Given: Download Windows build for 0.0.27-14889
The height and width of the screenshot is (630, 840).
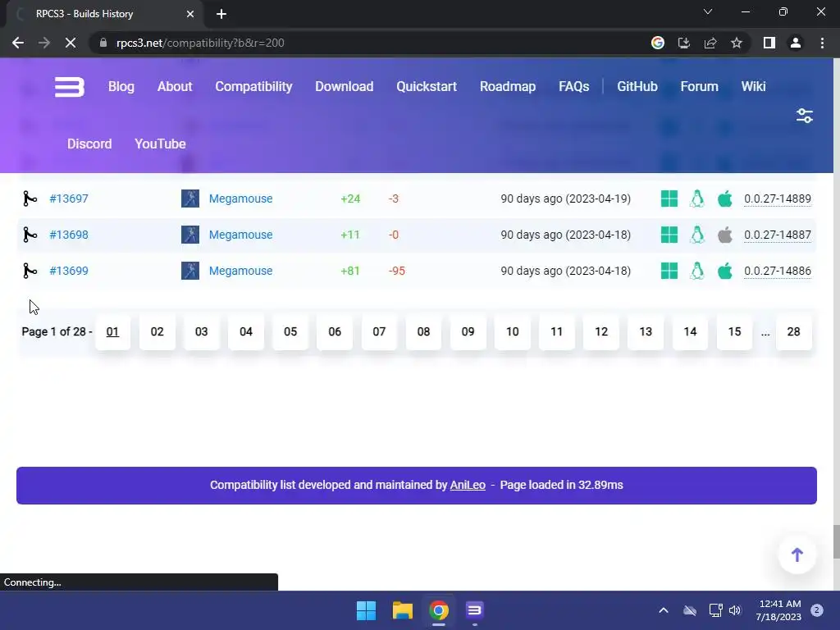Looking at the screenshot, I should 669,199.
